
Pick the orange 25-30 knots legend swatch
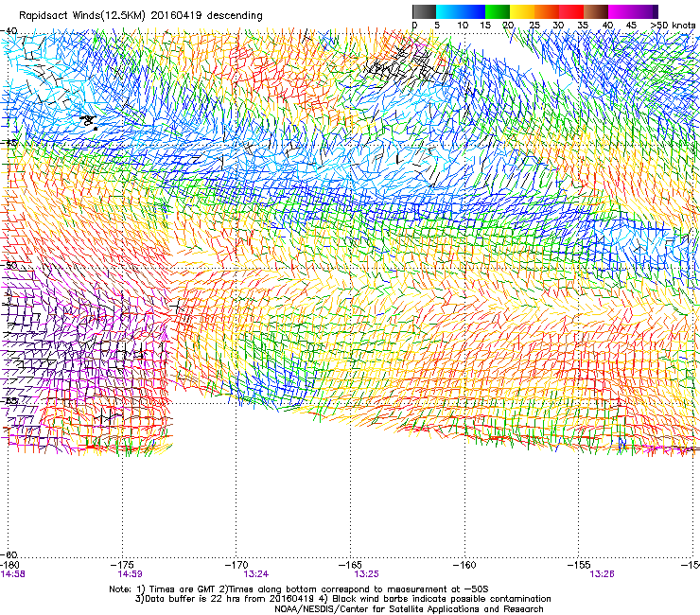click(547, 11)
